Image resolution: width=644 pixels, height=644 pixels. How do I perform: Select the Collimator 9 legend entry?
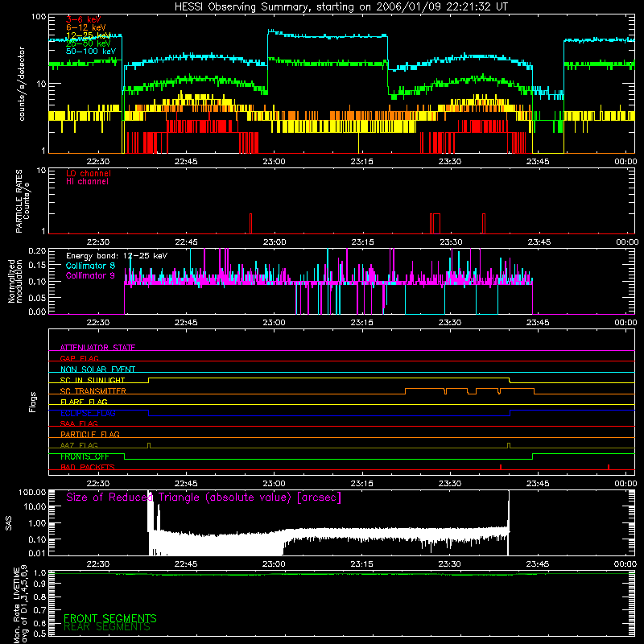[x=90, y=275]
